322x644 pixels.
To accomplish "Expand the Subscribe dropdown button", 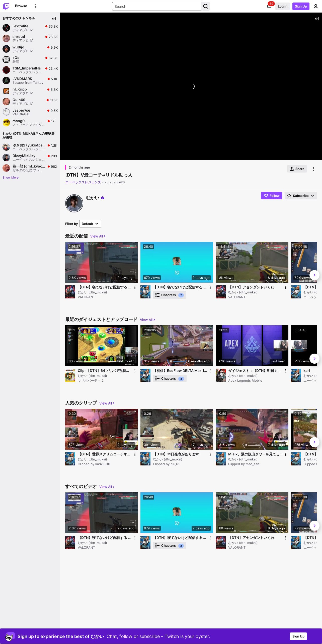I will click(x=301, y=196).
